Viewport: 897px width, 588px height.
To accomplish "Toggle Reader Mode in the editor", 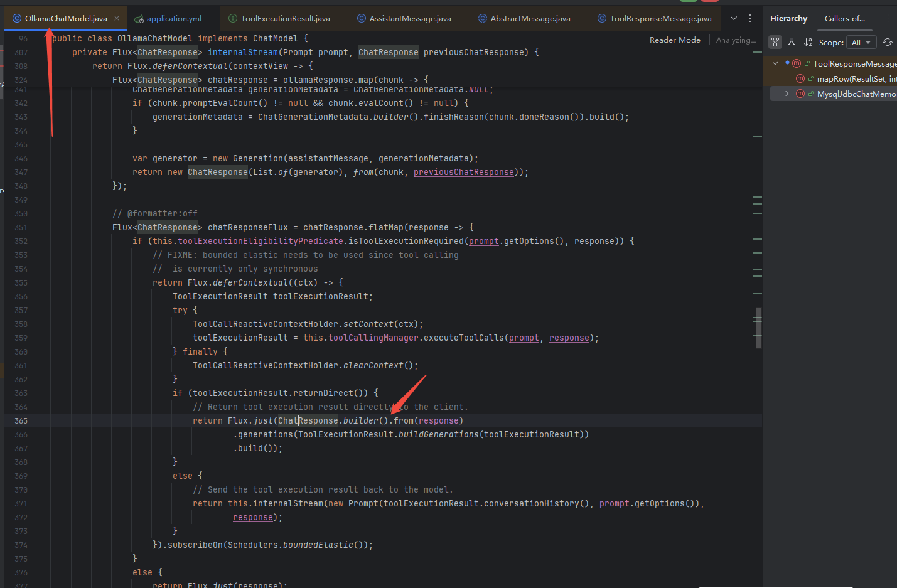I will 675,40.
